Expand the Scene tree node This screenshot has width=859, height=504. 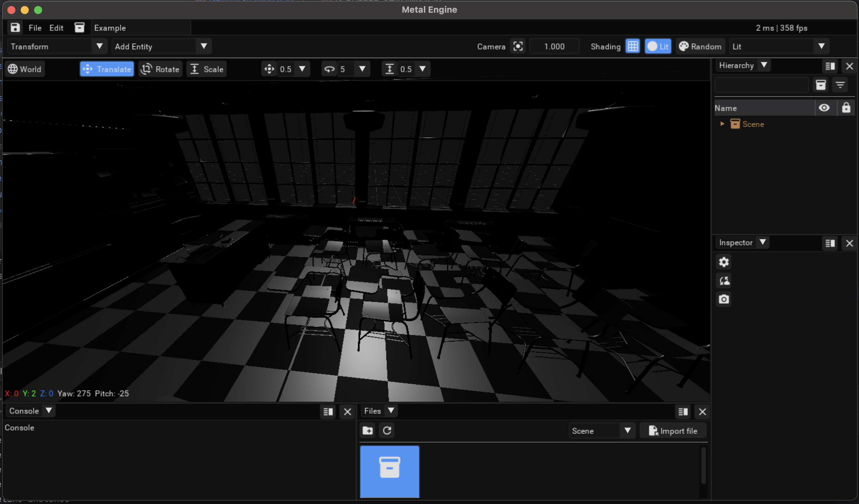coord(722,124)
